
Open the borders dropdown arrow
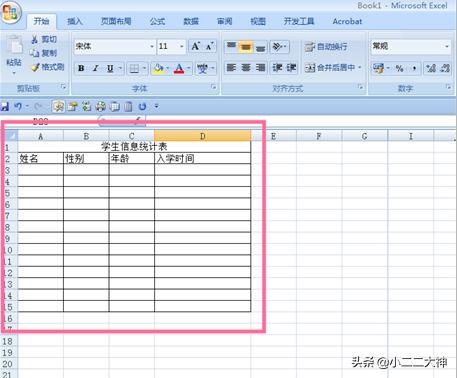point(144,68)
